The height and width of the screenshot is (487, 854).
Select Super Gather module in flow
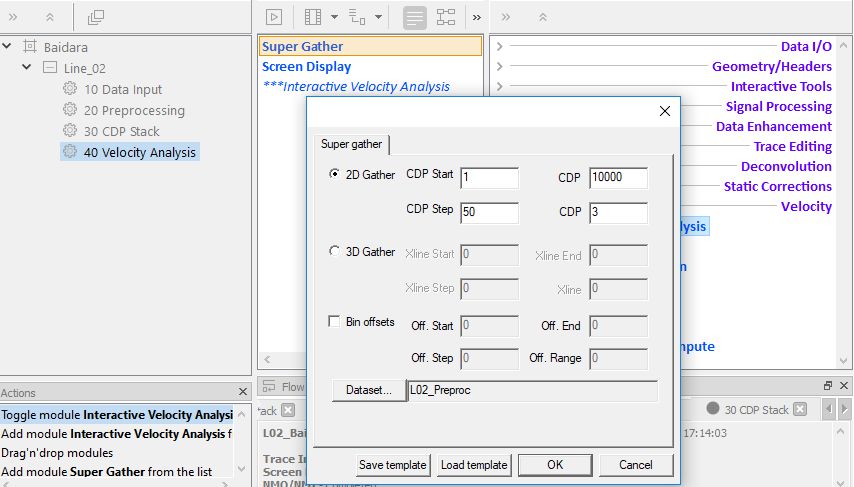click(x=370, y=46)
